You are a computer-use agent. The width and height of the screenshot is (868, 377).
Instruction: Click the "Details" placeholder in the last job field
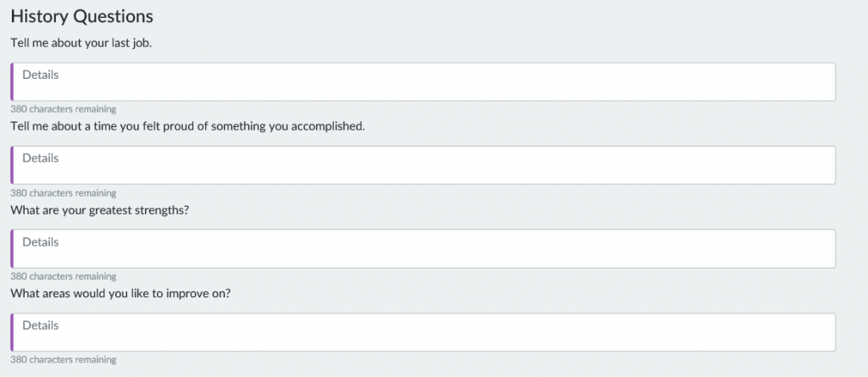coord(41,75)
